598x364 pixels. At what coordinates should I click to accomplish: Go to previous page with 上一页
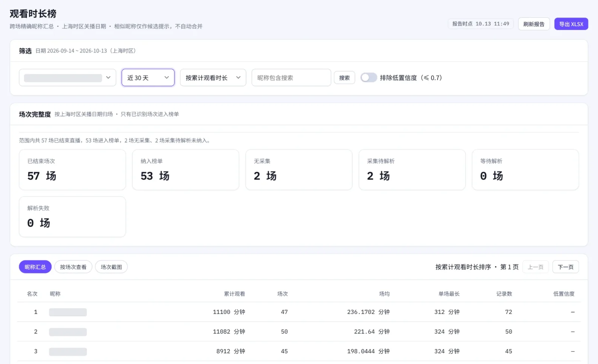(536, 267)
